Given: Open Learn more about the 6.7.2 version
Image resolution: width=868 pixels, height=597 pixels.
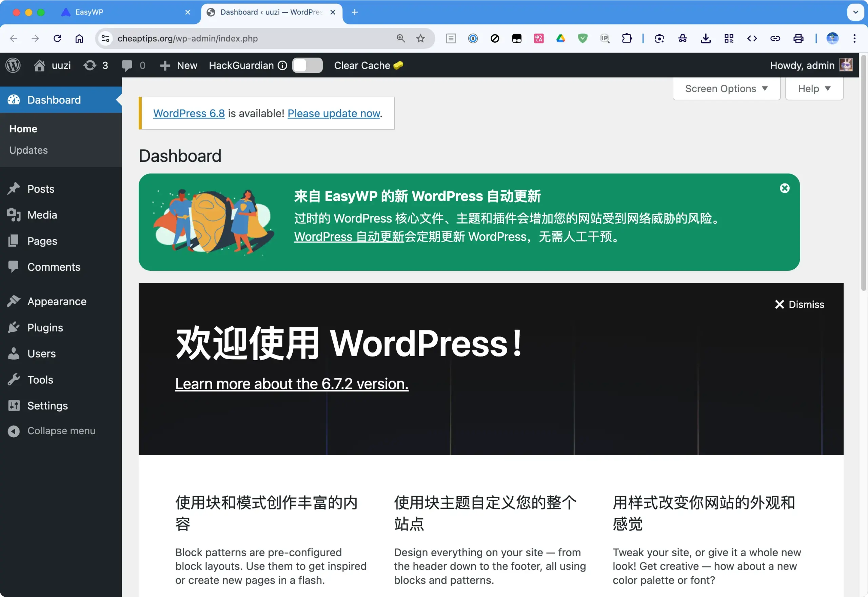Looking at the screenshot, I should pyautogui.click(x=292, y=384).
